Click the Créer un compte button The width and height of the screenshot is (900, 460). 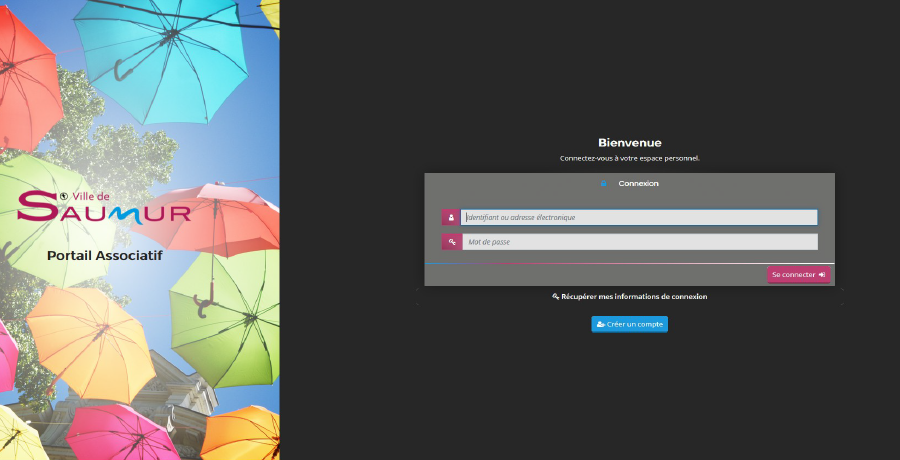tap(630, 324)
